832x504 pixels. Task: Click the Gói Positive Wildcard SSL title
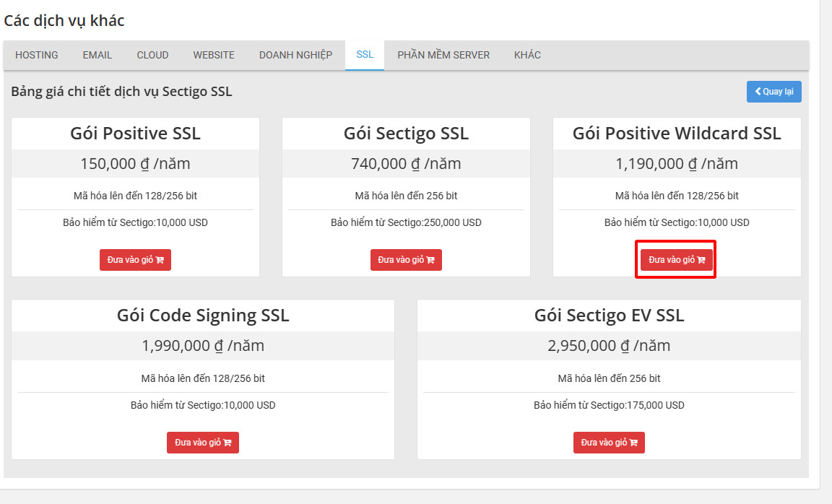[677, 133]
